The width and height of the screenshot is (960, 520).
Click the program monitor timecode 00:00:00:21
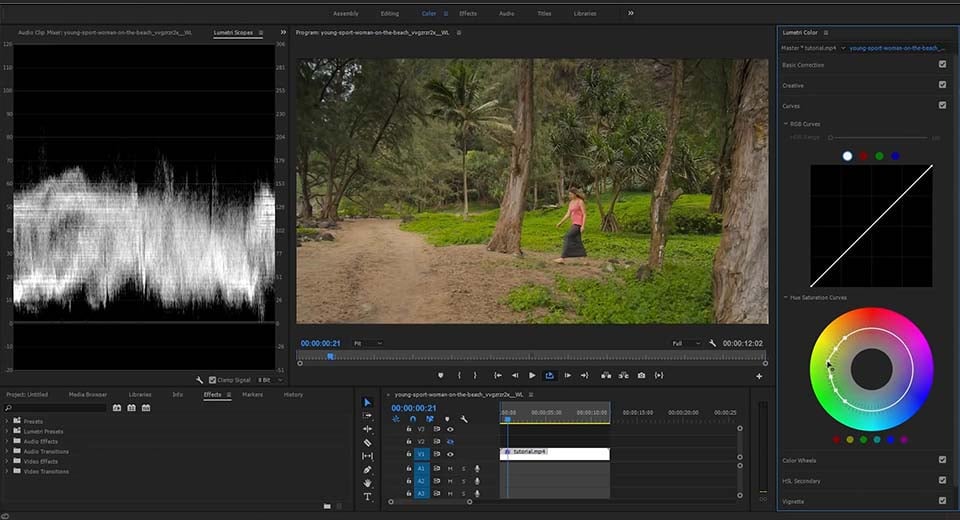[320, 344]
